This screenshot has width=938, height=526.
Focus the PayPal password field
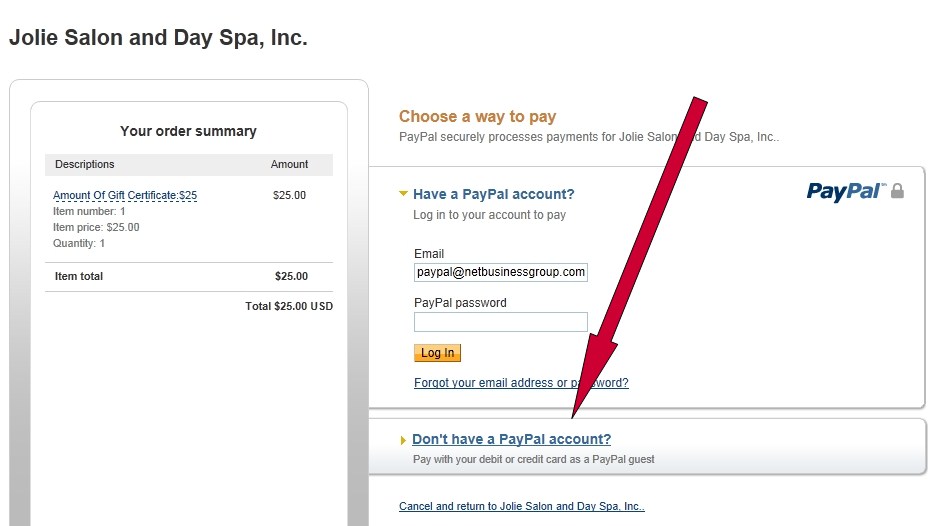(x=501, y=322)
